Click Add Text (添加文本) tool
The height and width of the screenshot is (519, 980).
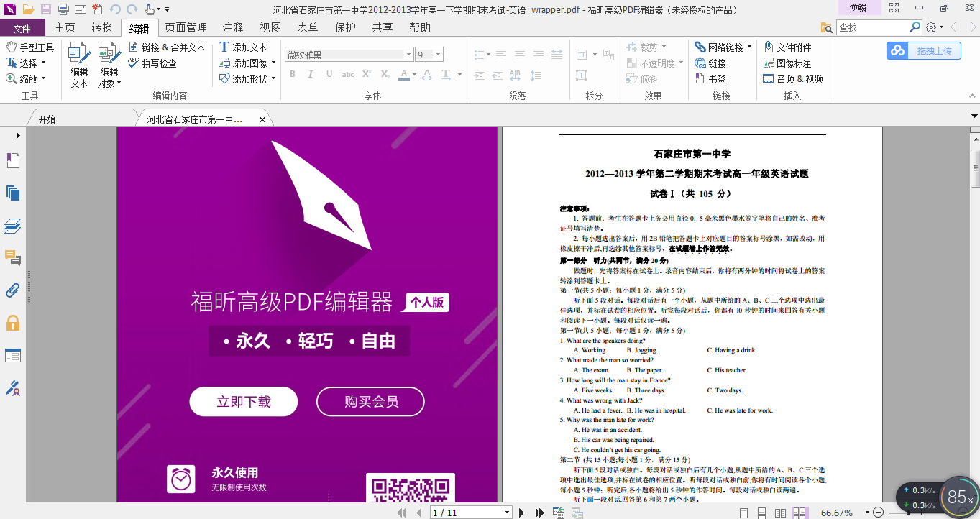pyautogui.click(x=243, y=47)
